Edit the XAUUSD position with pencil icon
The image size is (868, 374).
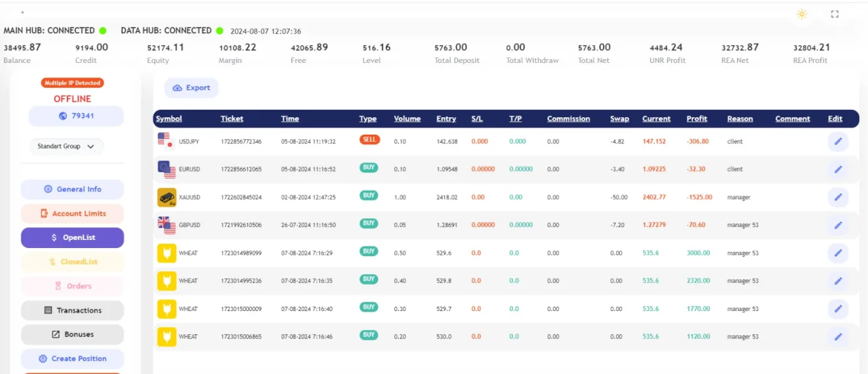[x=837, y=198]
